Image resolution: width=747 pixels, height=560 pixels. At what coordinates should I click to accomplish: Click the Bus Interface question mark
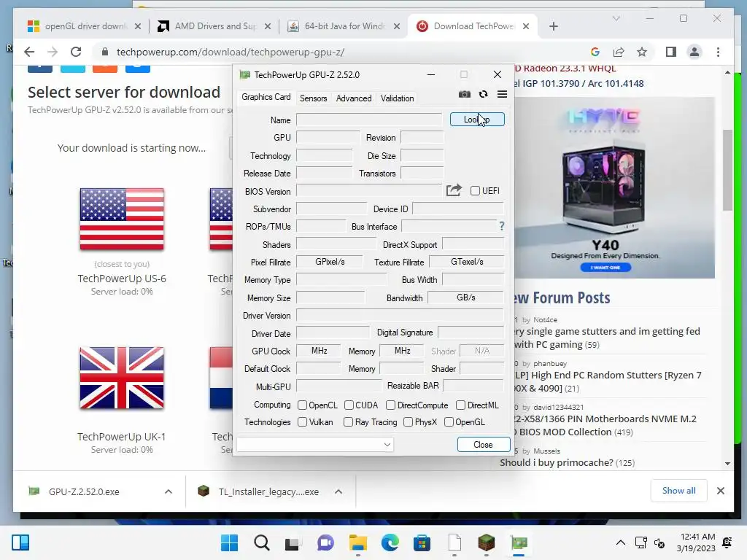(x=502, y=226)
